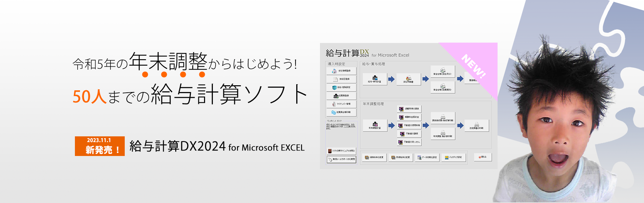Open マイナンバー管理 button
Image resolution: width=644 pixels, height=203 pixels.
341,104
